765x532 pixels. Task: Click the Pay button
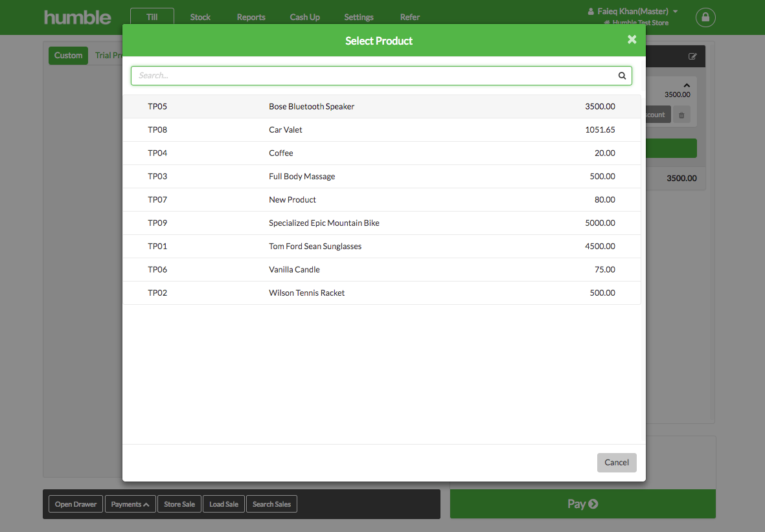click(x=582, y=504)
